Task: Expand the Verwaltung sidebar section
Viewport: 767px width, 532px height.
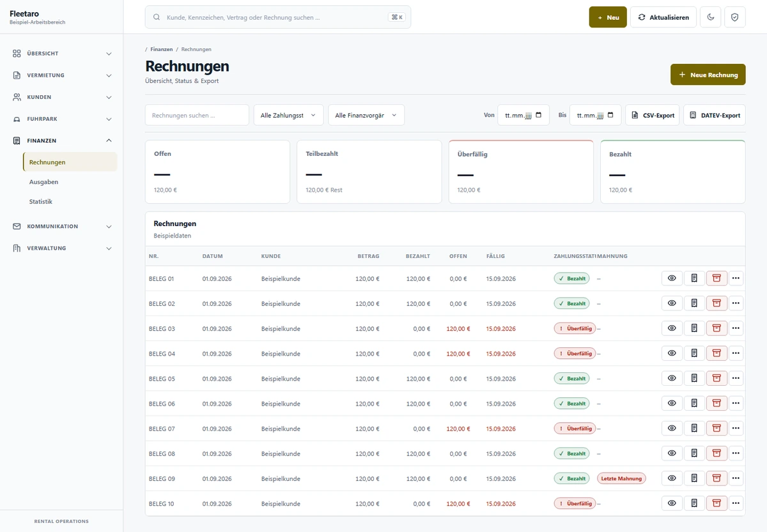Action: (61, 248)
